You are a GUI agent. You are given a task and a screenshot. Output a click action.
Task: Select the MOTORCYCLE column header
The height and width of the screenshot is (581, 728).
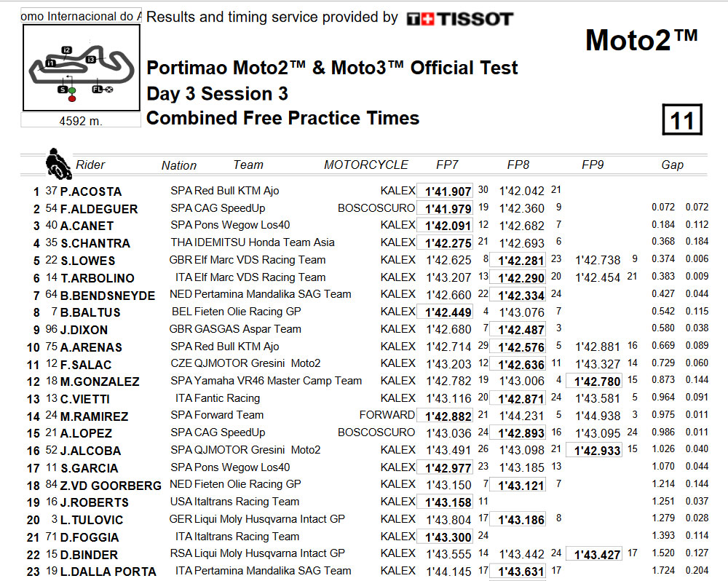point(366,165)
